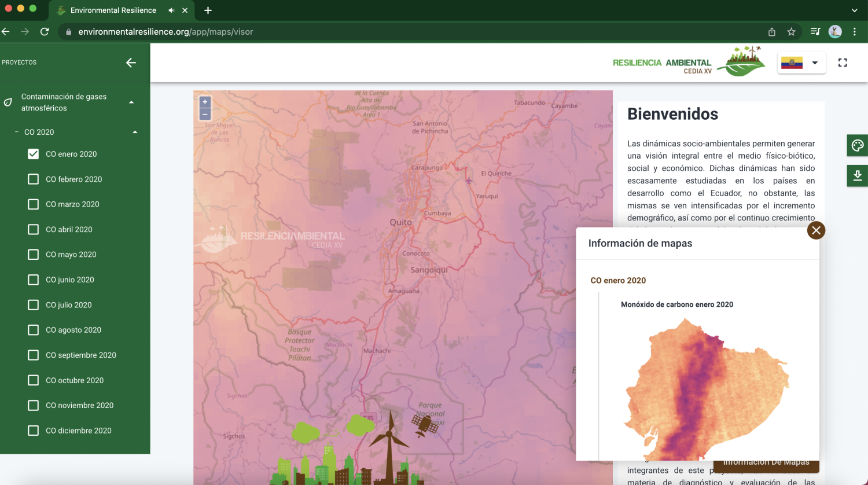
Task: Close the Información de mapas popup
Action: tap(816, 230)
